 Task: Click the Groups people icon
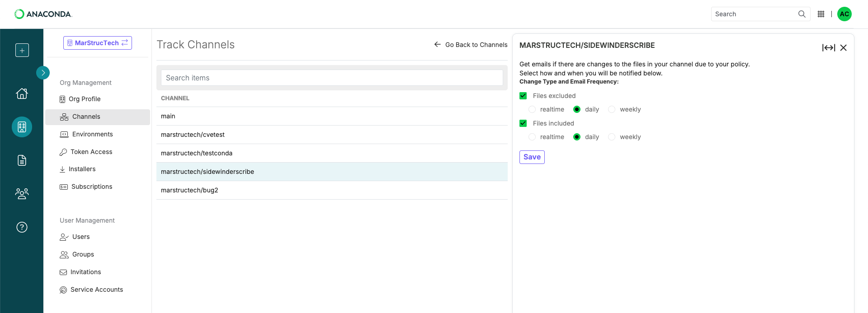pos(64,255)
